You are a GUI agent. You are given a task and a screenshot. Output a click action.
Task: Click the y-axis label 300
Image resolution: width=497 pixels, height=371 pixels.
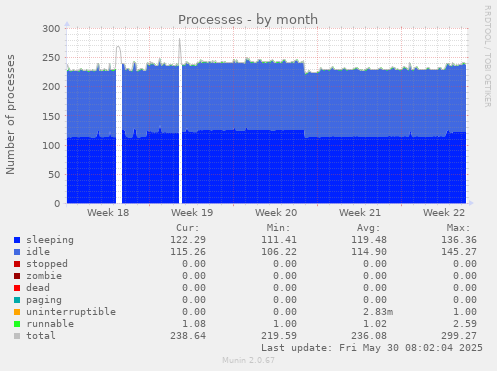[51, 29]
